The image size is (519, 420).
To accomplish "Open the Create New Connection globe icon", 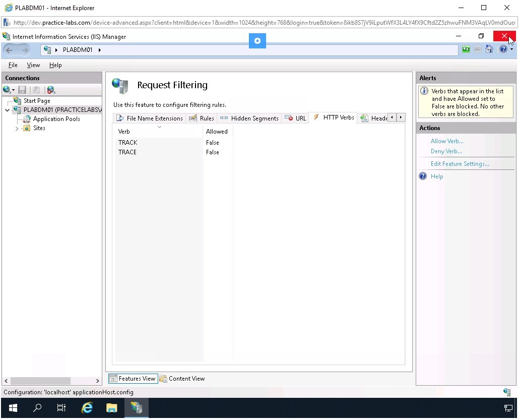I will click(7, 89).
